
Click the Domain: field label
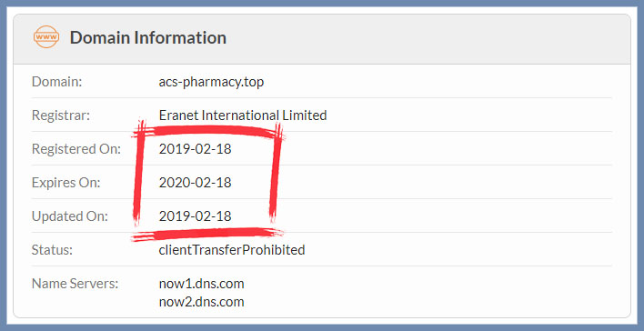point(57,82)
